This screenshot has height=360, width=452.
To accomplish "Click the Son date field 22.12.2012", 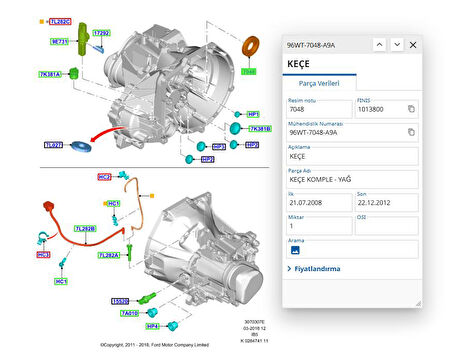I will (387, 203).
